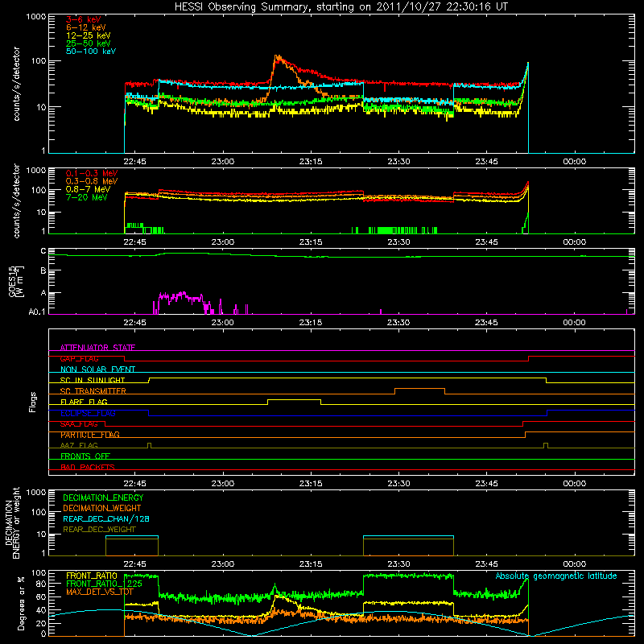This screenshot has width=644, height=644.
Task: Select the 12-25 keV legend label
Action: tap(89, 35)
